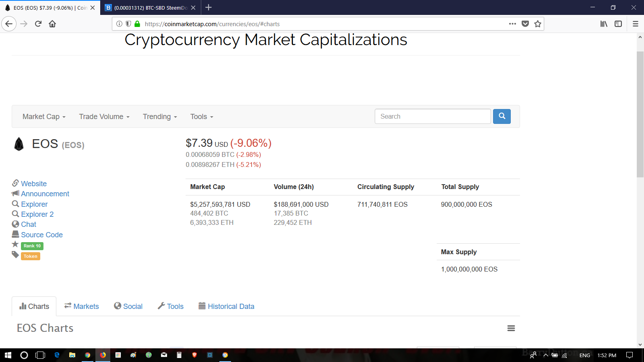This screenshot has height=362, width=644.
Task: Click the market cap value $5,257,593,781 USD
Action: 220,204
